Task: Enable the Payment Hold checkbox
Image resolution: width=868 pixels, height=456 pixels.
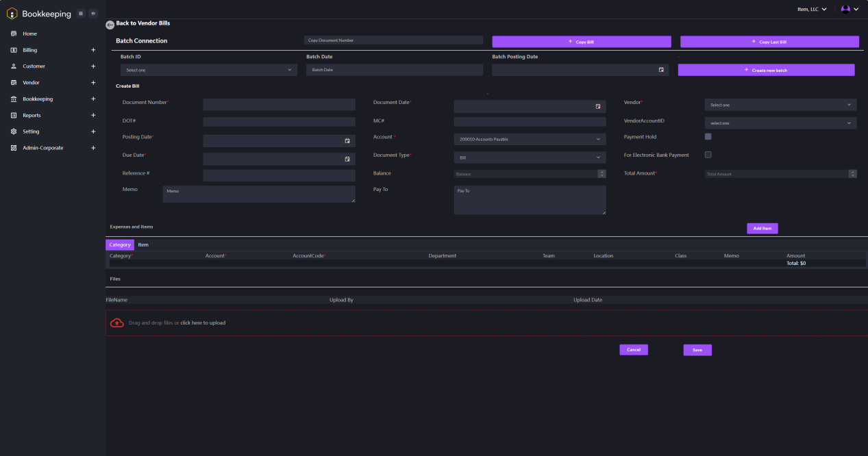Action: (x=708, y=136)
